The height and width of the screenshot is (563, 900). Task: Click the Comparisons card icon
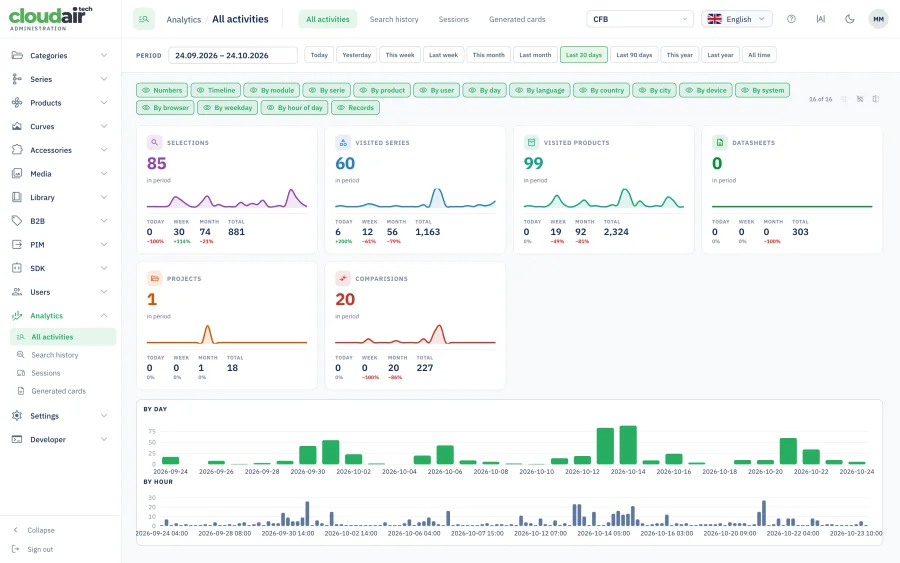(343, 278)
